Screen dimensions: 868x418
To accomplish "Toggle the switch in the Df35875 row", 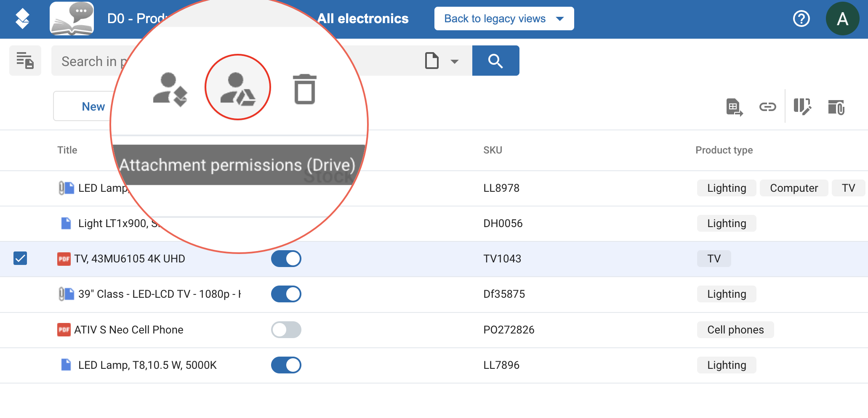I will pos(286,294).
